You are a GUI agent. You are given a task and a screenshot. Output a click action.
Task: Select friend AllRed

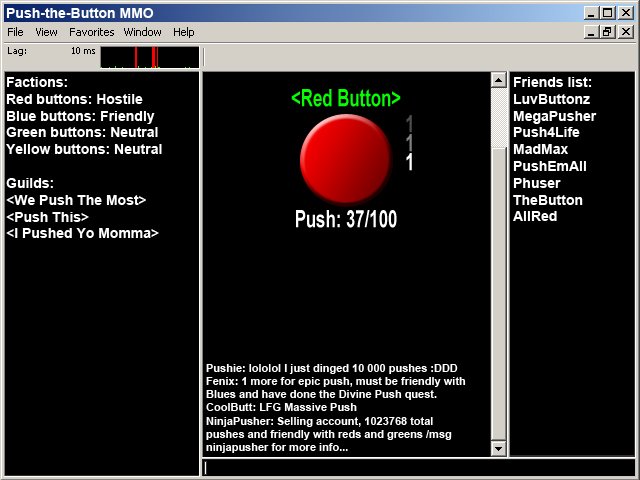[535, 216]
